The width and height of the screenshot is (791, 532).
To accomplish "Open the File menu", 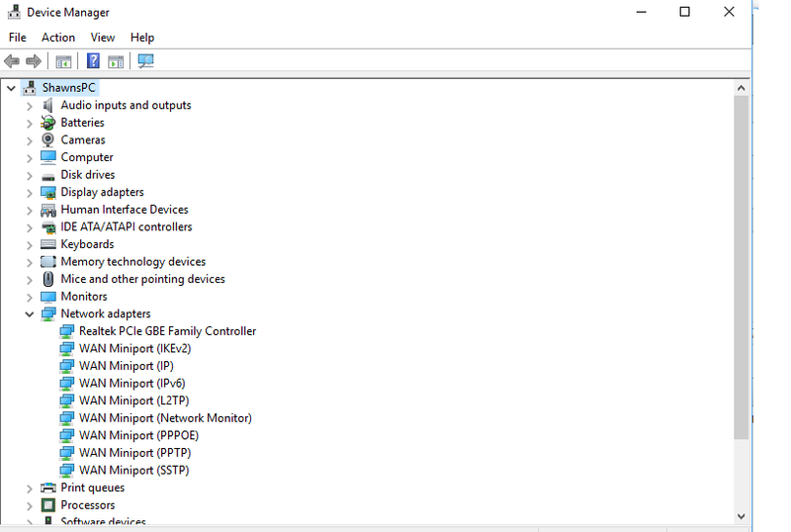I will 17,38.
